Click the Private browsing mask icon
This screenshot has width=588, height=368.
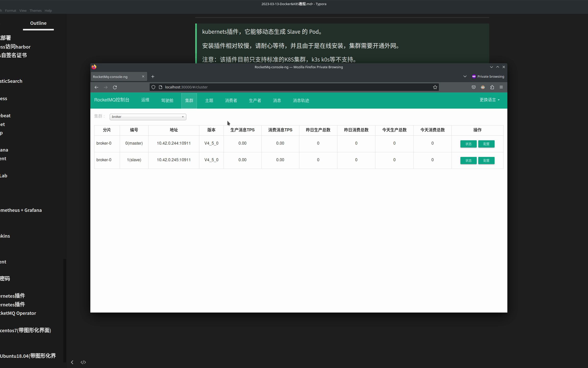[x=473, y=76]
